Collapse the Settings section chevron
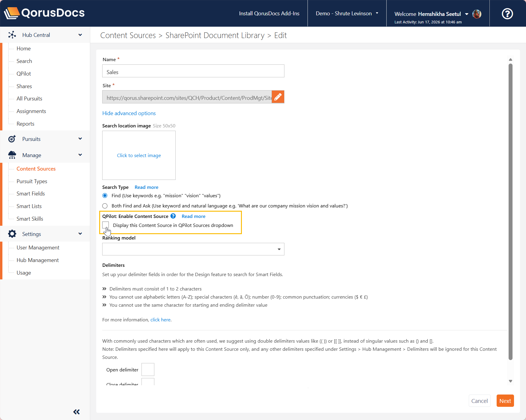526x420 pixels. 80,234
